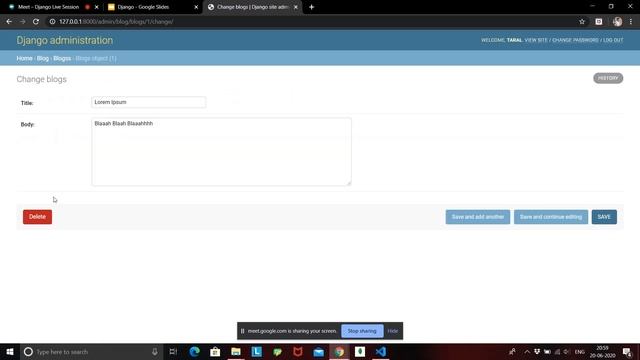Hide the screen sharing banner

393,331
